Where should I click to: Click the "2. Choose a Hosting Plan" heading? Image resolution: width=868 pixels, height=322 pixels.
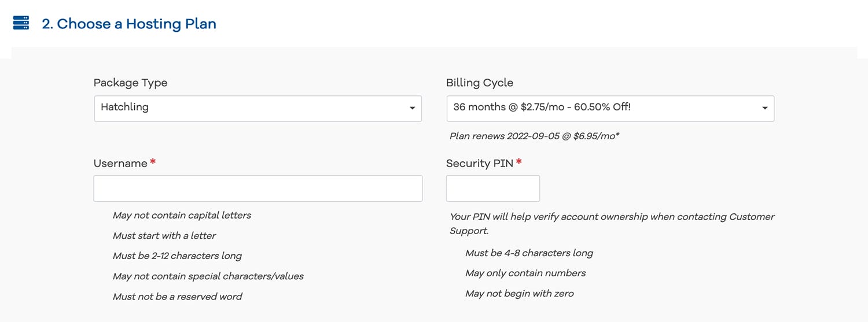point(128,24)
